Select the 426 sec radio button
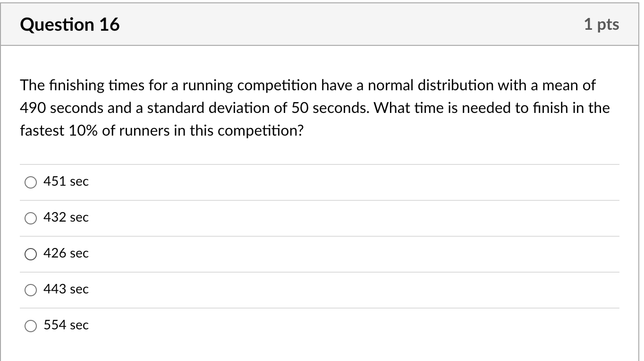This screenshot has width=644, height=361. click(x=30, y=254)
